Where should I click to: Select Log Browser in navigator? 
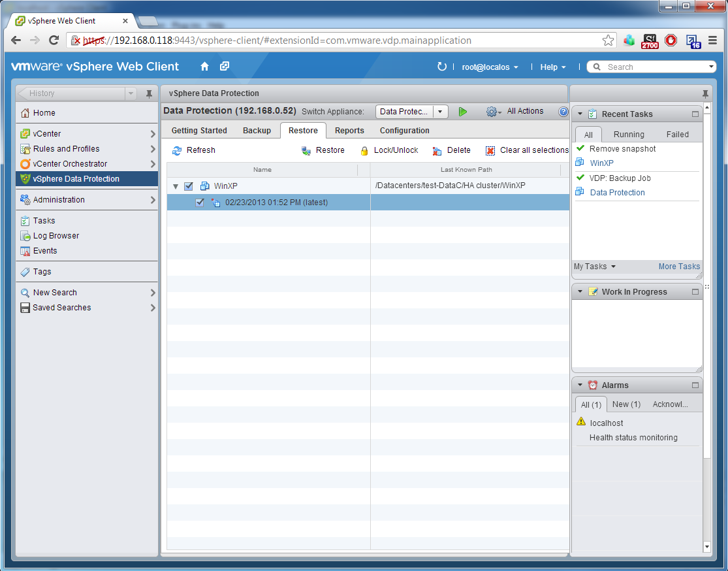coord(55,236)
